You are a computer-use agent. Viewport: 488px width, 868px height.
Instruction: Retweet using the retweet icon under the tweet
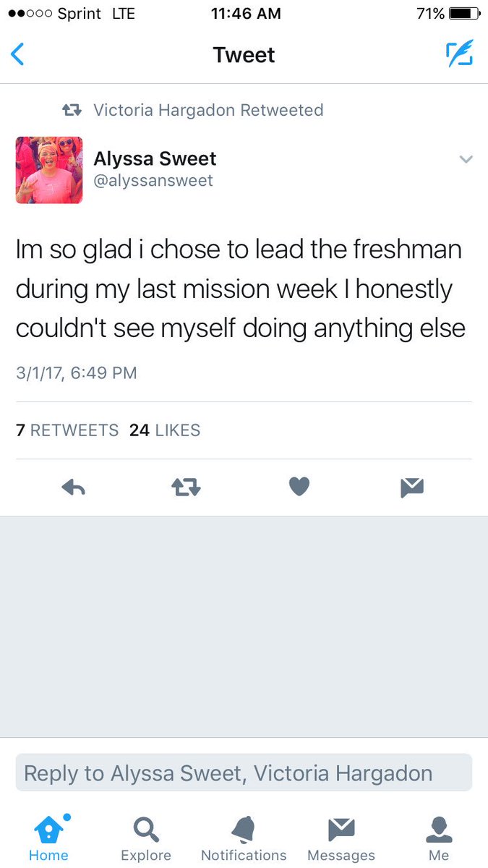[186, 488]
